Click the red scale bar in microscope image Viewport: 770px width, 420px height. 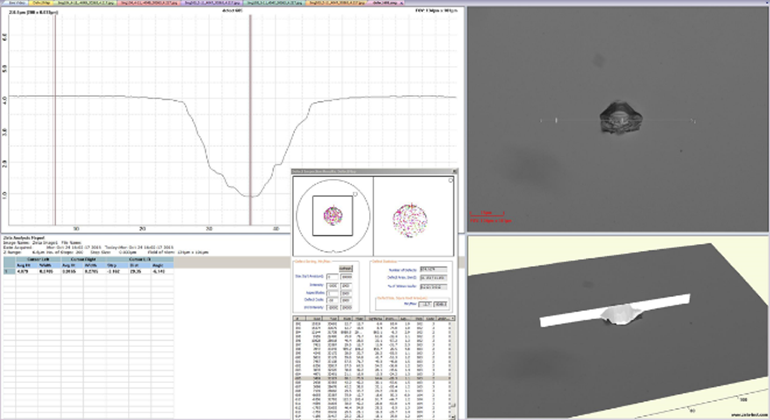click(487, 214)
